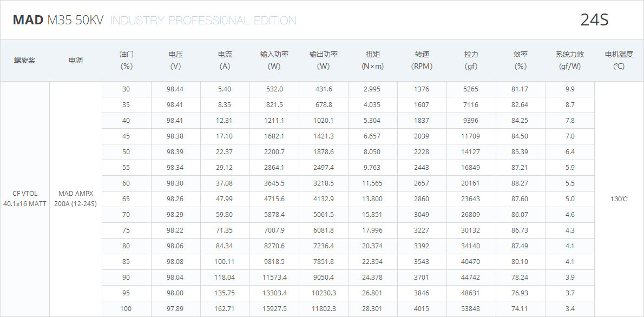The image size is (644, 317).
Task: Click the MAD AMPX 200A (12-24S) cell
Action: click(x=76, y=199)
